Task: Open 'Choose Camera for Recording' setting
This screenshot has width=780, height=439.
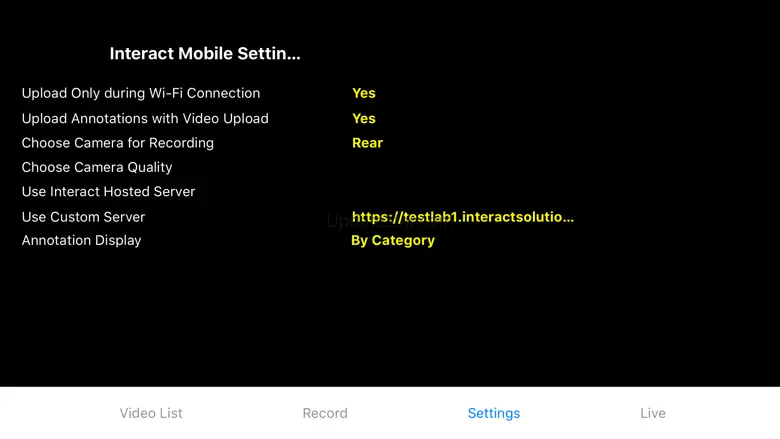Action: coord(118,143)
